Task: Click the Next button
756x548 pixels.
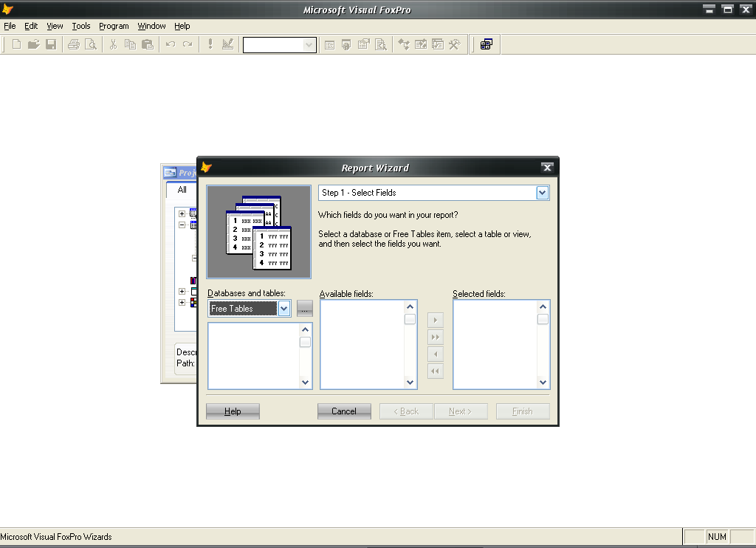Action: (x=461, y=411)
